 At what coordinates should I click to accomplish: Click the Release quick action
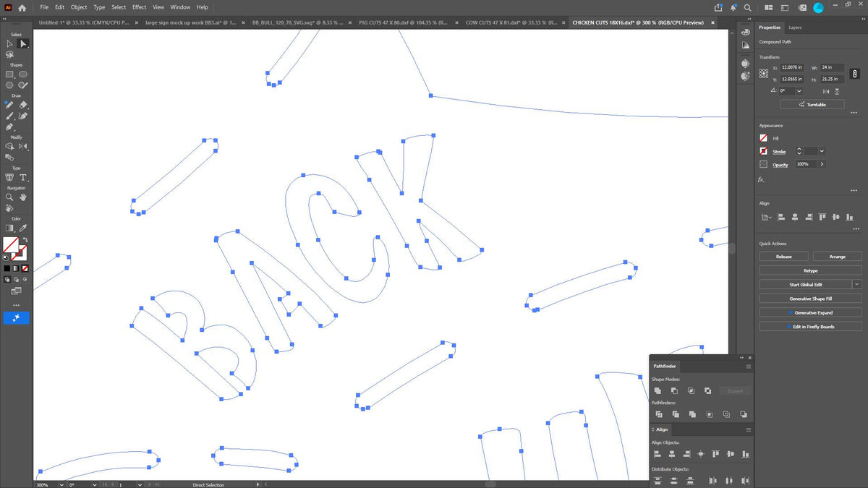[783, 257]
